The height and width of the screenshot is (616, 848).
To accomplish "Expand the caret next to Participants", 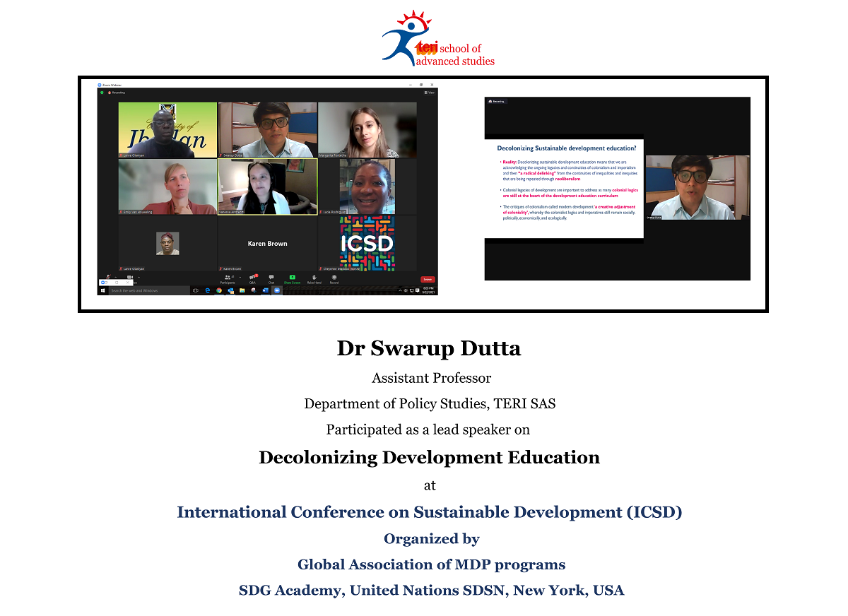I will 240,278.
